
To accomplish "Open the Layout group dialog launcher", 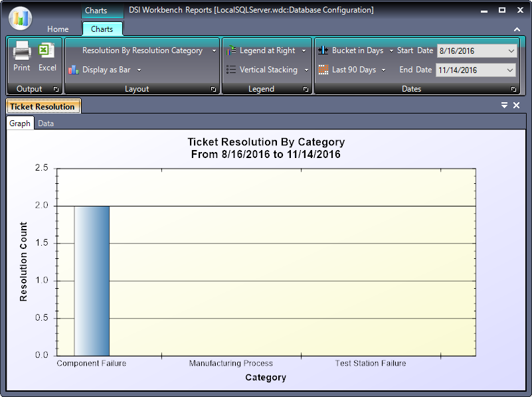I will pyautogui.click(x=213, y=89).
